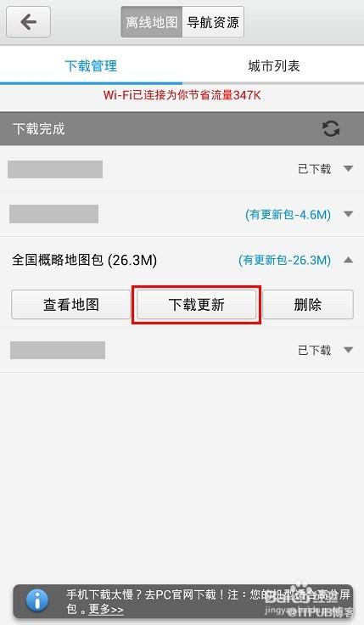
Task: Collapse the 全国概略地图包 item arrow
Action: pyautogui.click(x=349, y=261)
